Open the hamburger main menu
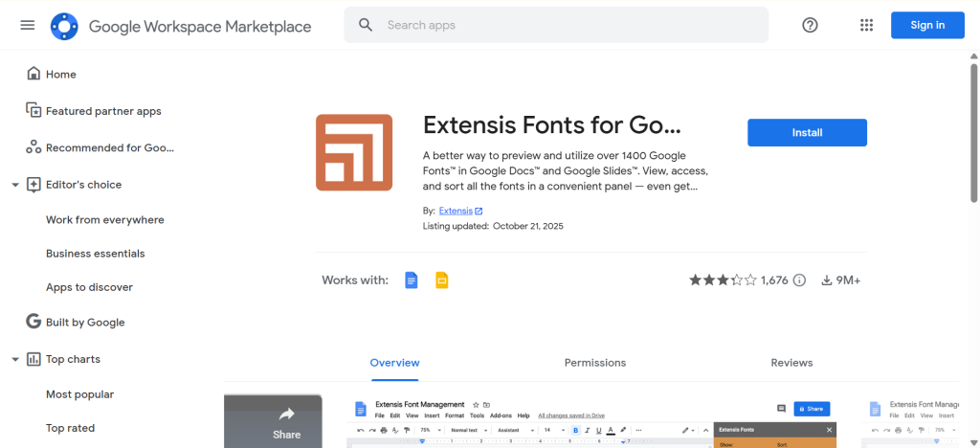This screenshot has height=448, width=980. pyautogui.click(x=28, y=25)
